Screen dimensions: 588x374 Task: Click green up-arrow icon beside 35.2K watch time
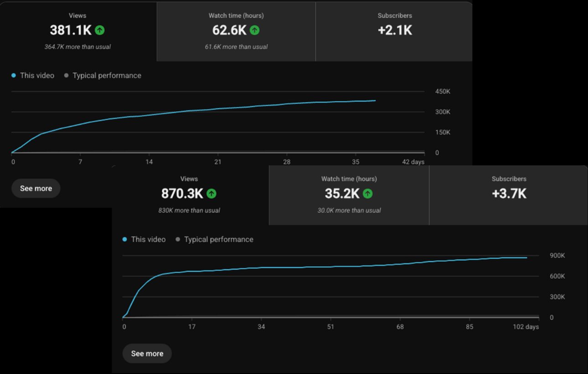[368, 194]
